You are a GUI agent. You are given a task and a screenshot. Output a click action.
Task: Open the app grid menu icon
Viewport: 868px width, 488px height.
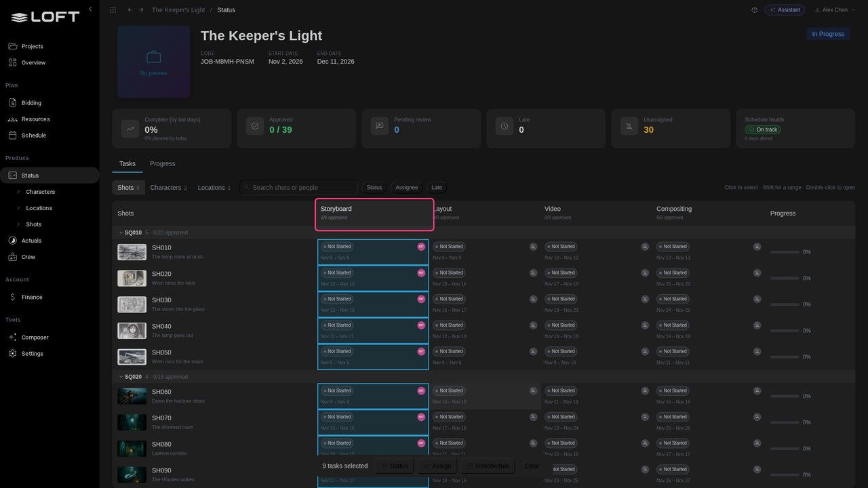pyautogui.click(x=113, y=10)
